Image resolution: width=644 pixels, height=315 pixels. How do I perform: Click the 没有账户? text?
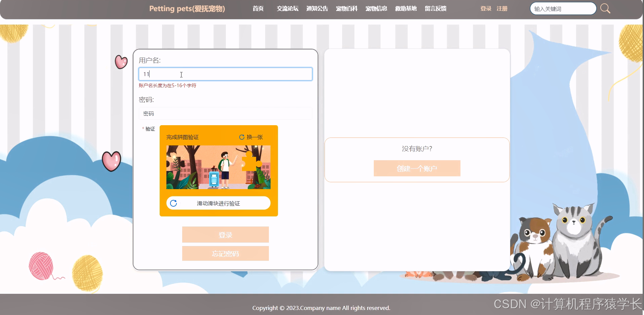417,149
